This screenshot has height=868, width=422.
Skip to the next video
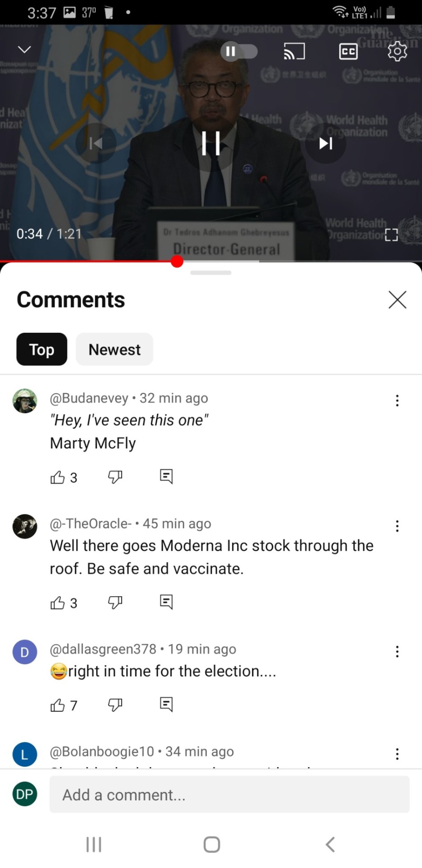pyautogui.click(x=326, y=143)
